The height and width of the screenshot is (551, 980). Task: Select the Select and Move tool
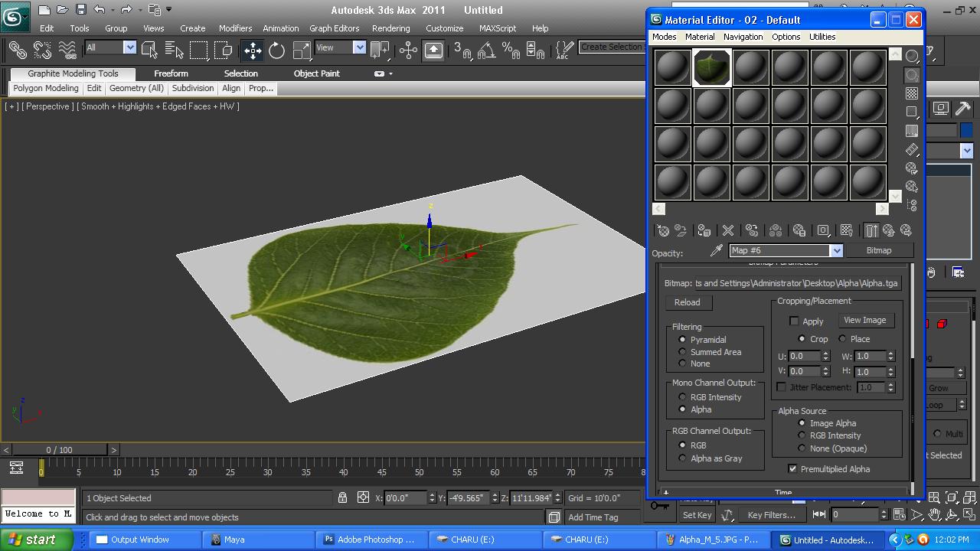(x=252, y=51)
